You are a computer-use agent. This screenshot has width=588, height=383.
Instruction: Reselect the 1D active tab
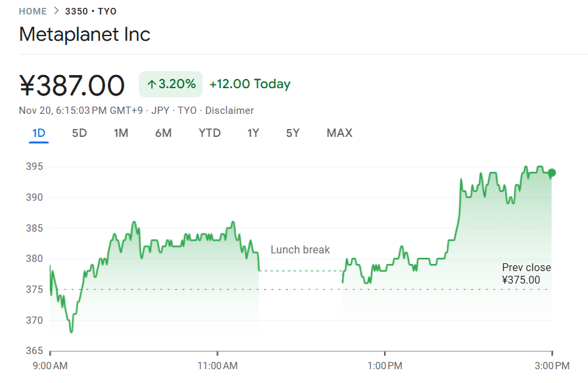click(x=37, y=133)
